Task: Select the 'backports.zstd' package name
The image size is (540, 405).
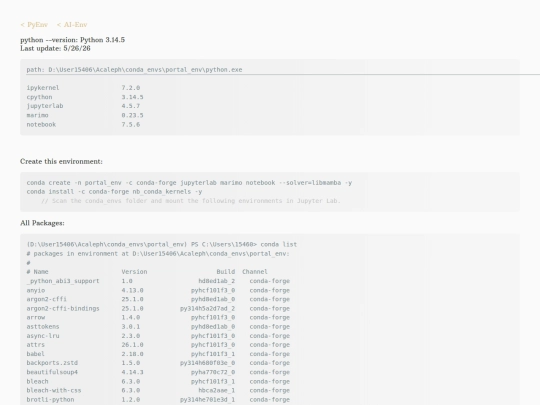Action: tap(52, 363)
